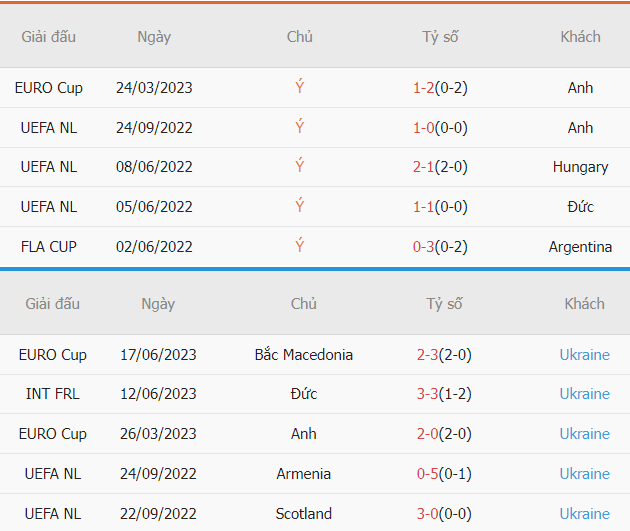Click Ukraine link in 17/06/2023 row

click(x=585, y=355)
